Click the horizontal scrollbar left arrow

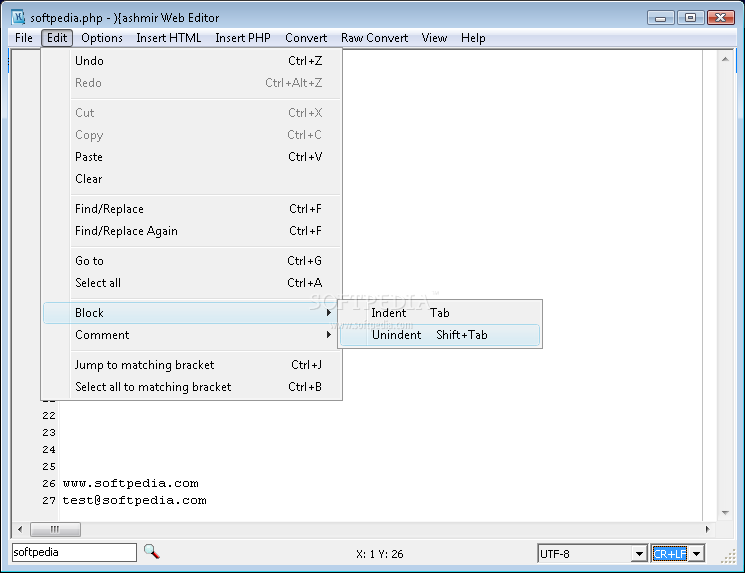[x=20, y=529]
